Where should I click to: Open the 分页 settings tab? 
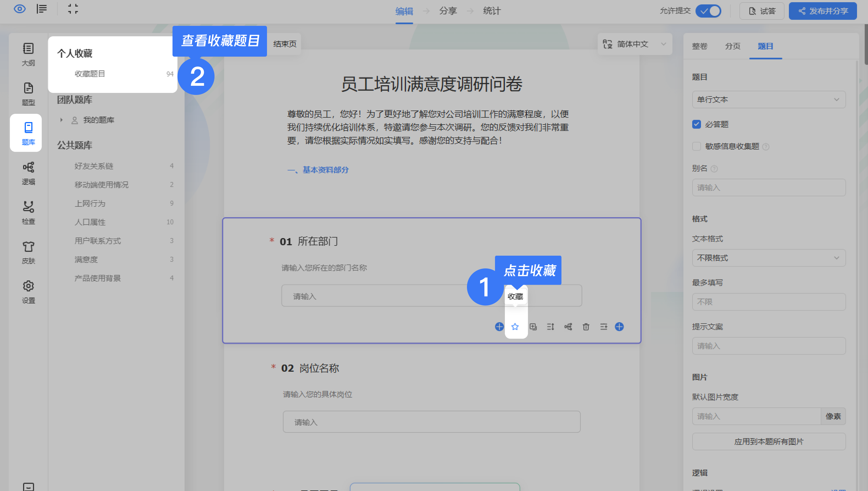click(733, 46)
